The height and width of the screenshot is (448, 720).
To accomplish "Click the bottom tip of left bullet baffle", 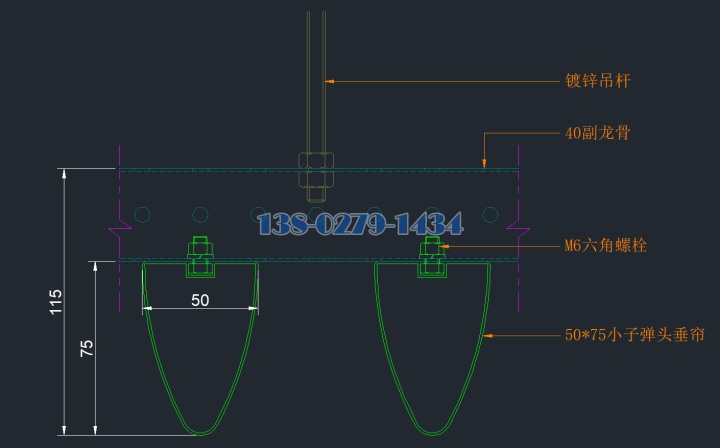I will pos(202,432).
